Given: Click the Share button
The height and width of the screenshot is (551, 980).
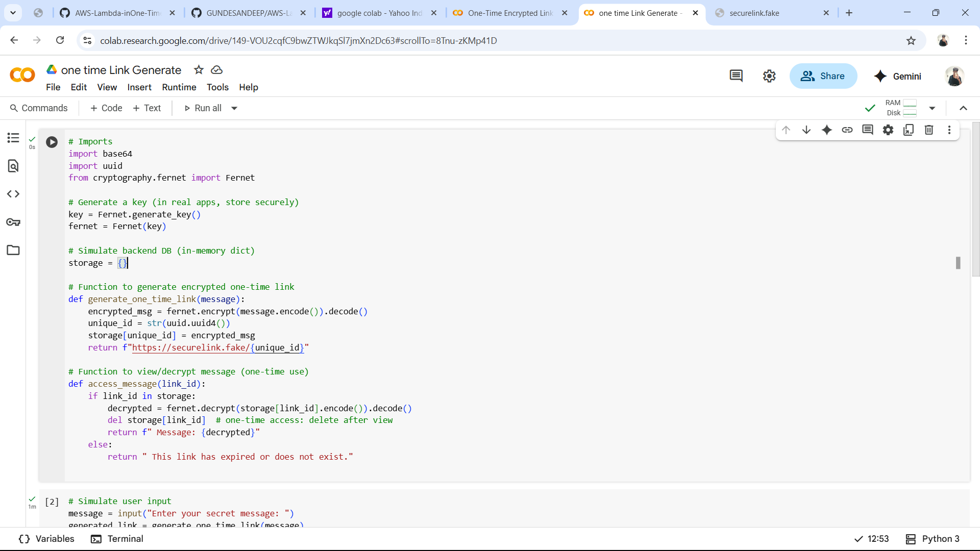Looking at the screenshot, I should (x=823, y=76).
